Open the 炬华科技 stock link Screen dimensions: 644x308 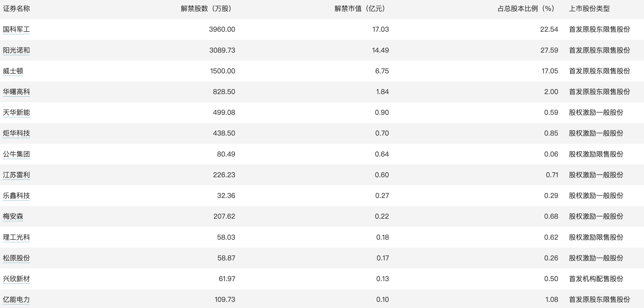16,133
